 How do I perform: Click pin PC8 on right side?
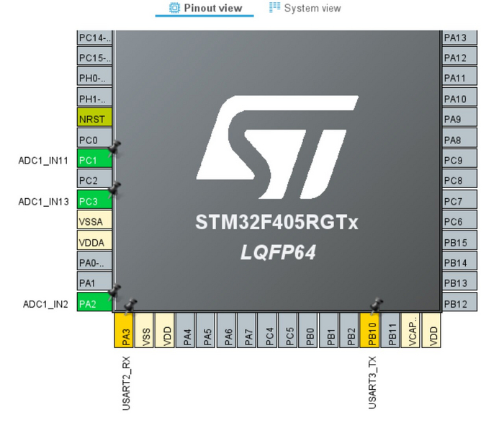(x=459, y=180)
